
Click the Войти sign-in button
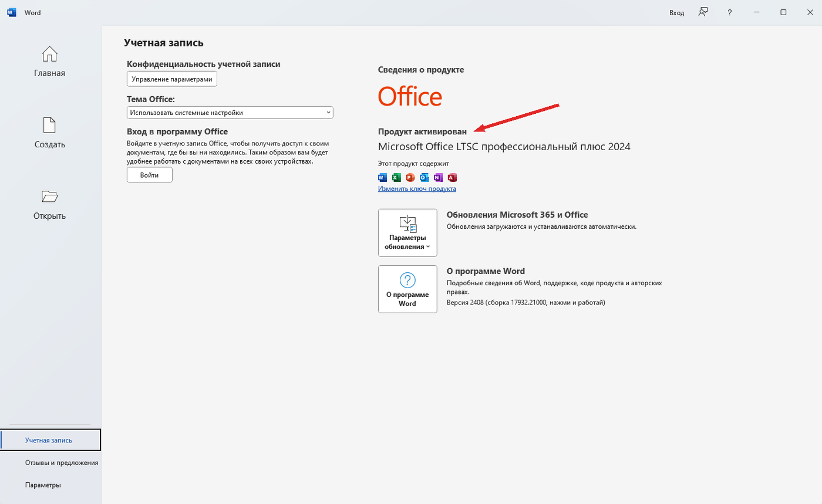(x=150, y=175)
